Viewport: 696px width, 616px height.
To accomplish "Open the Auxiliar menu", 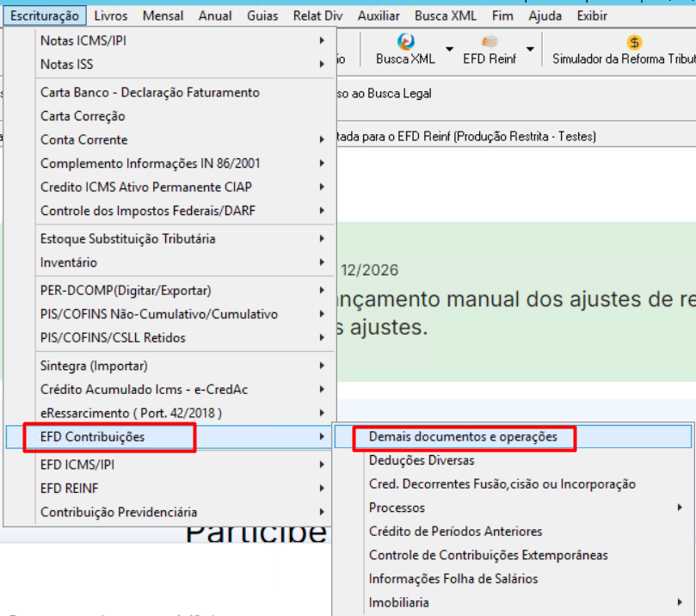I will tap(379, 16).
